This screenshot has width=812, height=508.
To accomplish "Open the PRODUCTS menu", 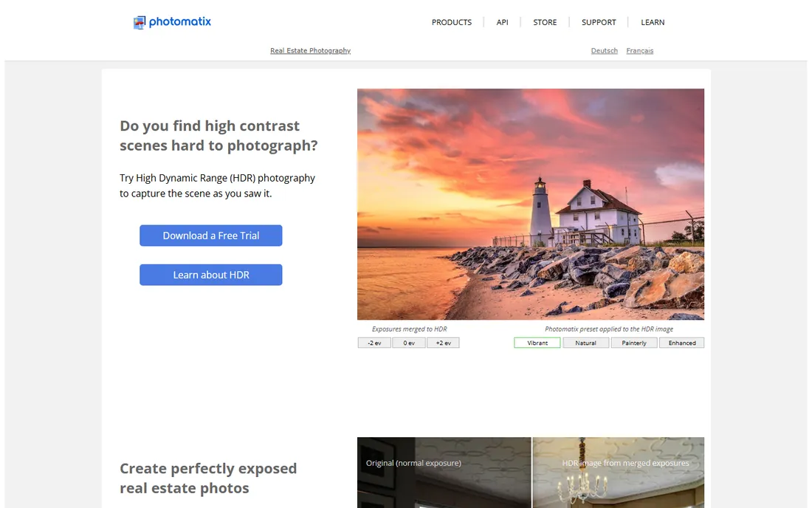I will [x=452, y=22].
